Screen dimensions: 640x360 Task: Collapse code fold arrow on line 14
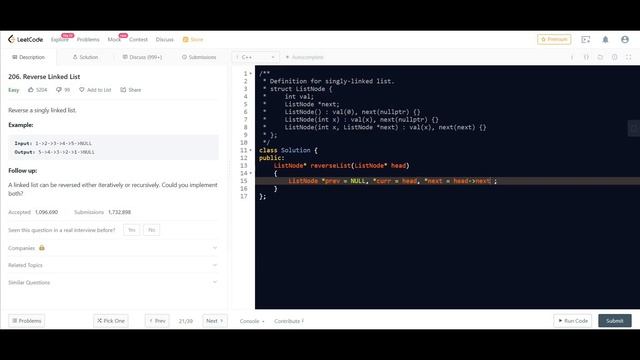(x=251, y=173)
